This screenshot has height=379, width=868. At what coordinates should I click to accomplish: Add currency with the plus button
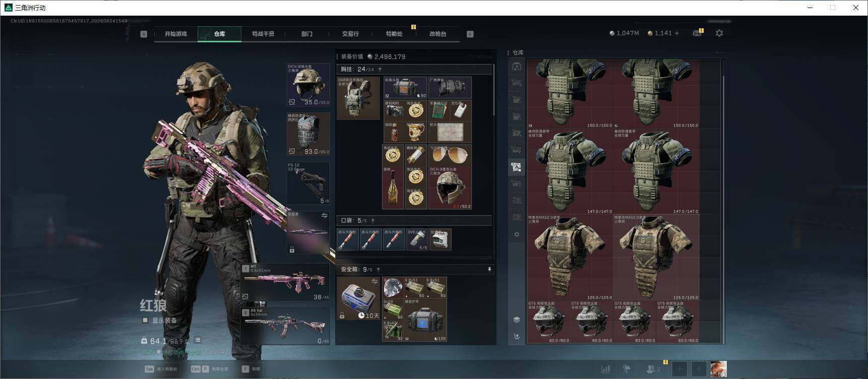point(677,33)
